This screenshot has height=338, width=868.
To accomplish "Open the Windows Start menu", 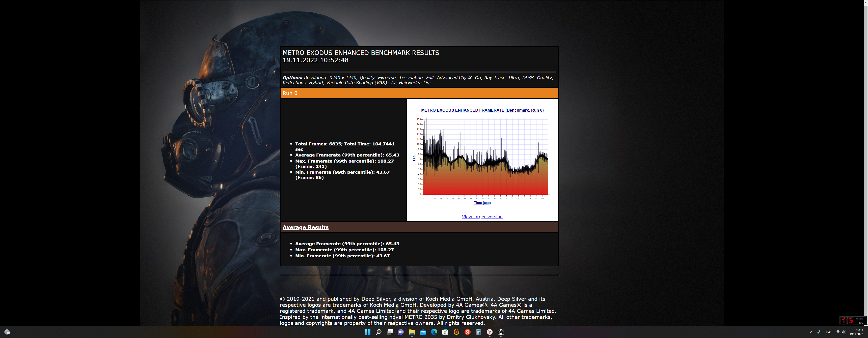I will pos(367,332).
